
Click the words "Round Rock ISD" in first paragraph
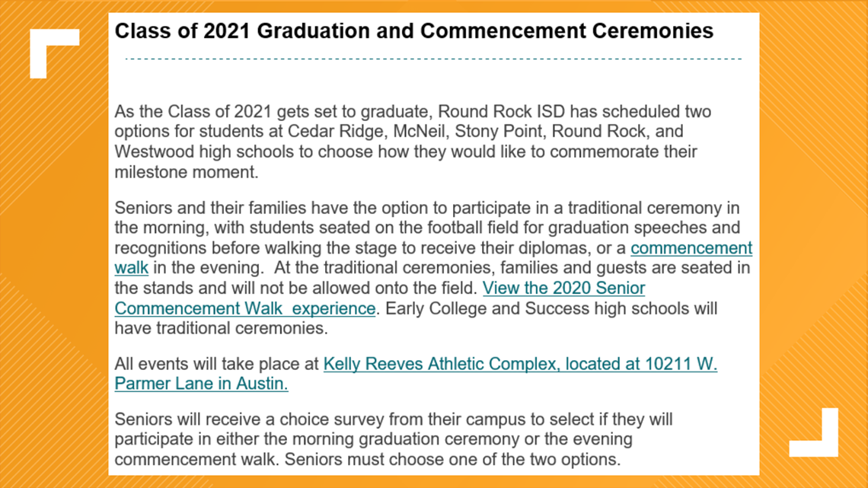(x=501, y=112)
